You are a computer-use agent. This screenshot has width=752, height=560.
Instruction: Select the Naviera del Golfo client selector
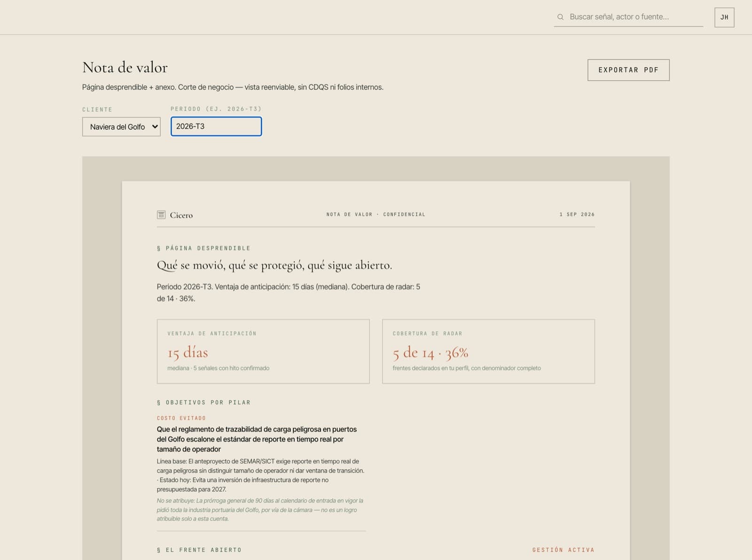click(x=121, y=127)
